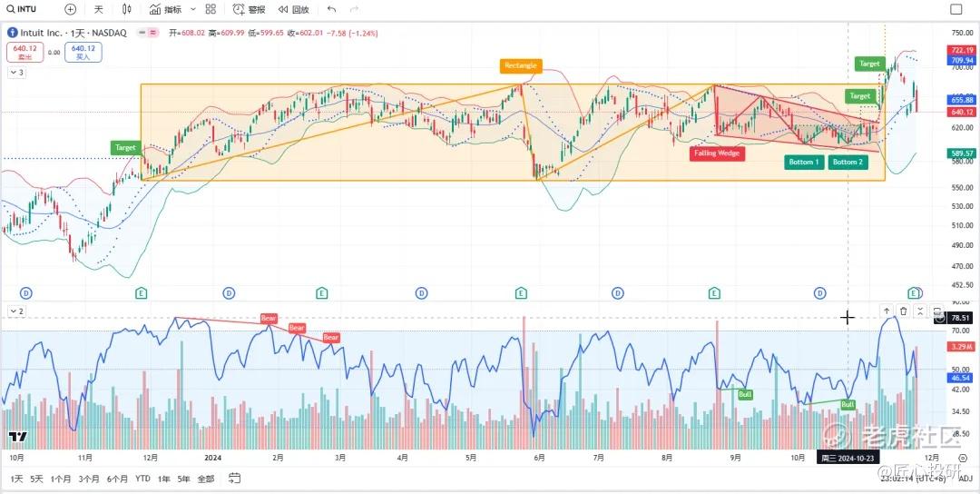Click the 46.54 RSI value label
This screenshot has height=494, width=980.
click(962, 378)
